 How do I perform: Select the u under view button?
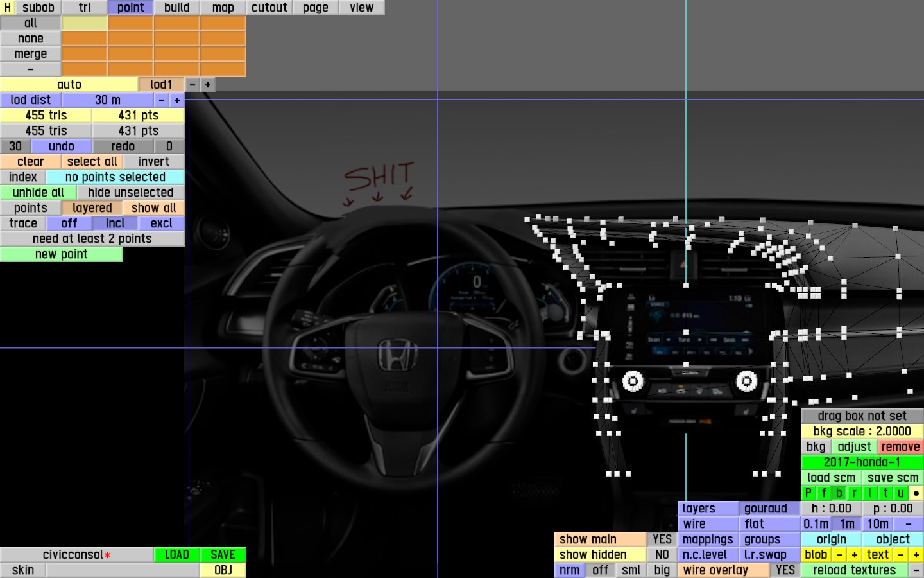901,493
